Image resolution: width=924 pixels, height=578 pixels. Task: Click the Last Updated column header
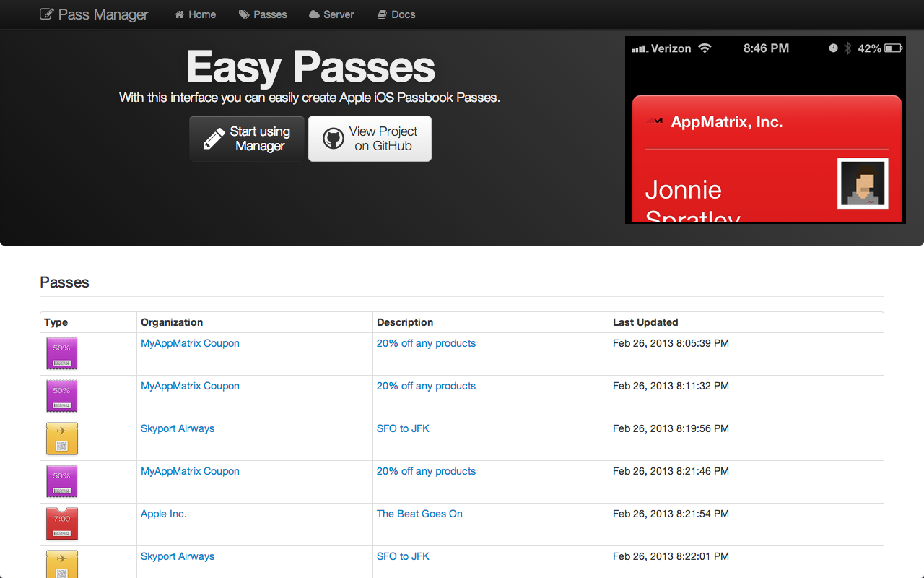[x=645, y=322]
